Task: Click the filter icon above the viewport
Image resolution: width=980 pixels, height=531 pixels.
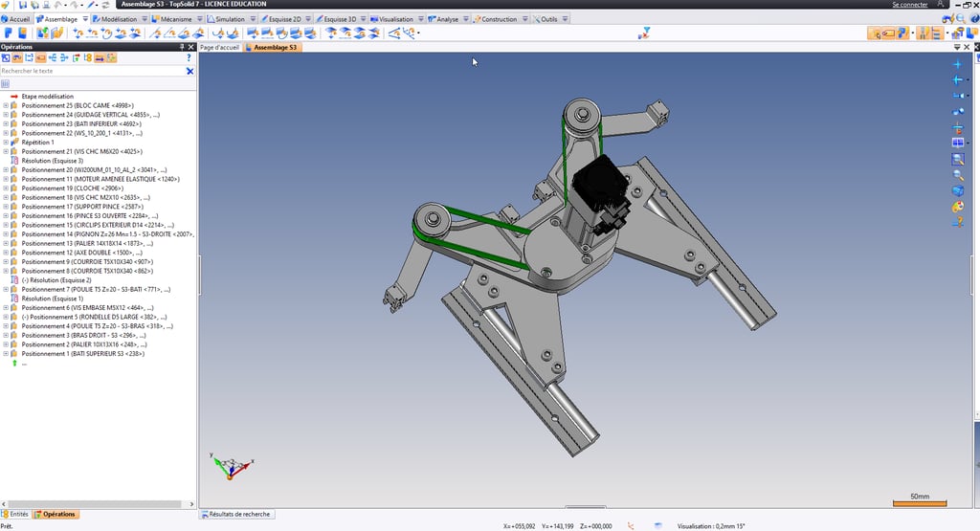Action: [644, 33]
